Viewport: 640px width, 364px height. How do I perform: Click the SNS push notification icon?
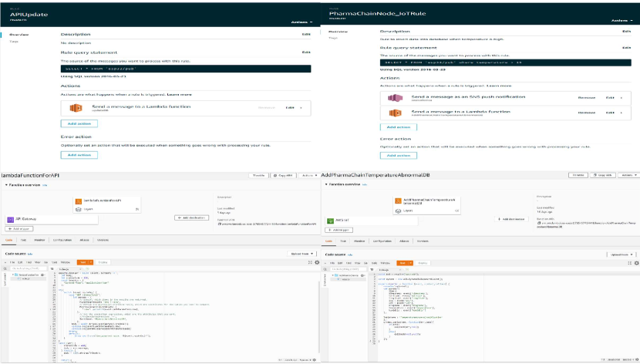395,98
